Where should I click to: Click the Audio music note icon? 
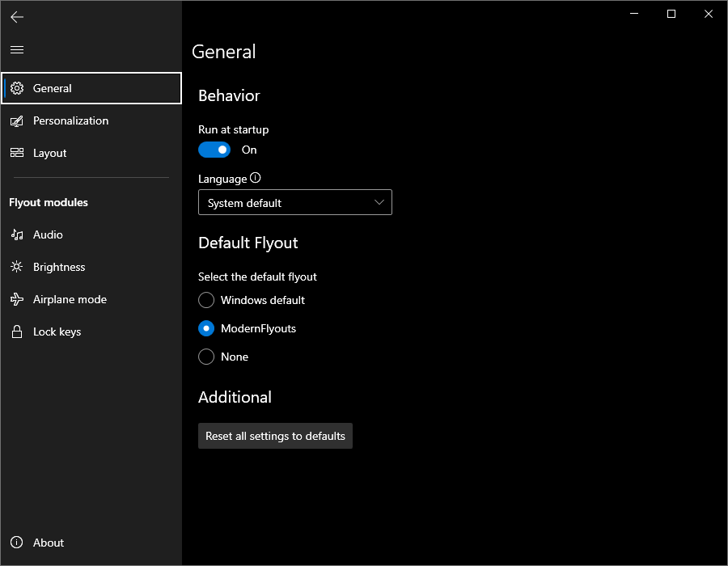click(x=17, y=234)
